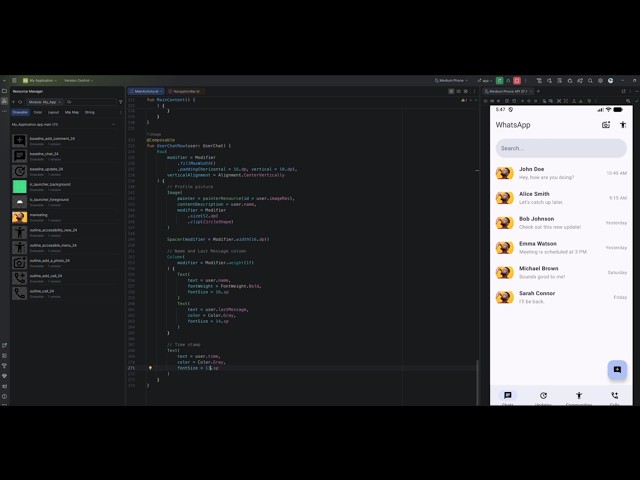
Task: Click the add resource plus button
Action: (13, 102)
